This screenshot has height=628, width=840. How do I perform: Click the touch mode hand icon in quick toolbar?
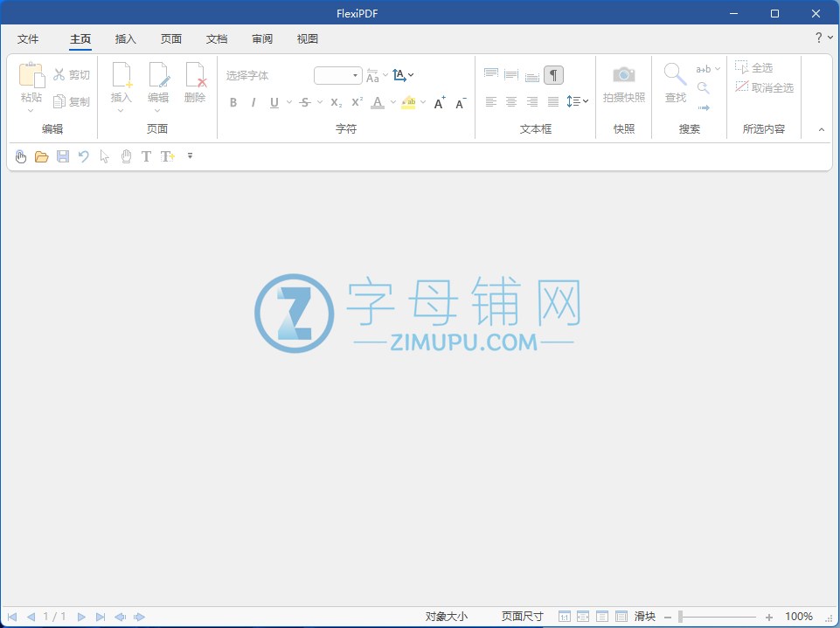pos(21,156)
